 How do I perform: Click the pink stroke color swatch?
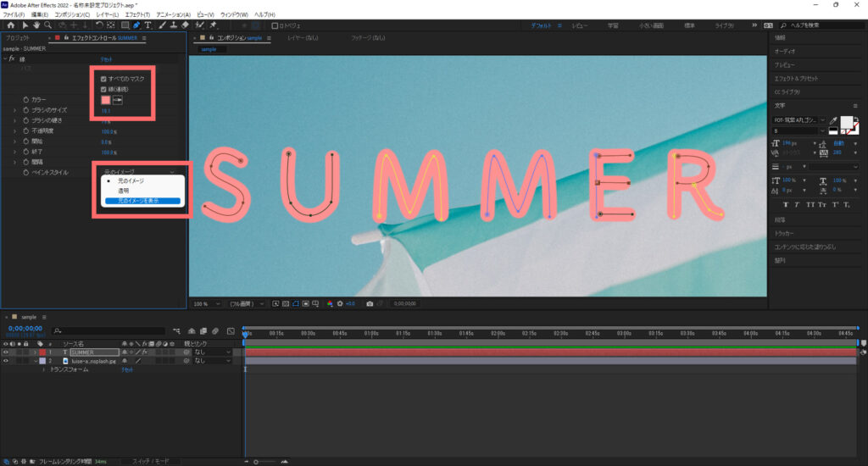click(106, 100)
